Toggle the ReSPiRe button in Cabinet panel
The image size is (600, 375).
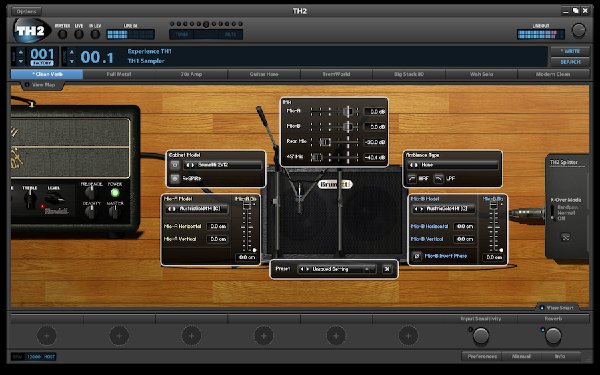coord(175,178)
